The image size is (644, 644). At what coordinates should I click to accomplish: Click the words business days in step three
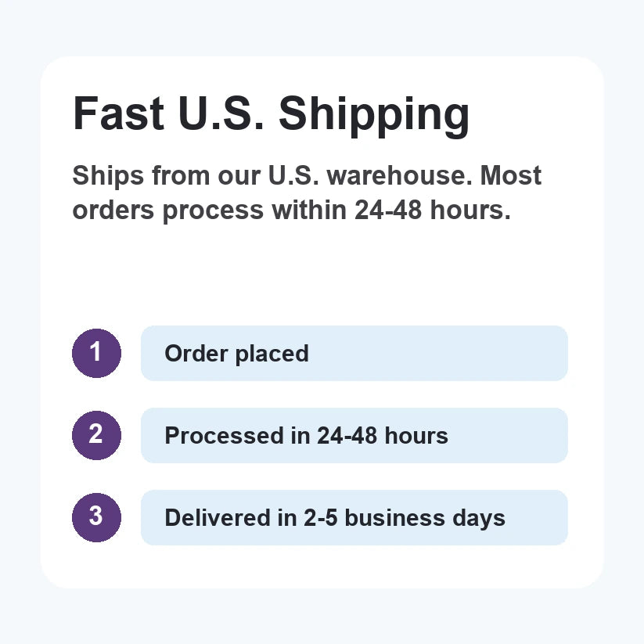(425, 518)
